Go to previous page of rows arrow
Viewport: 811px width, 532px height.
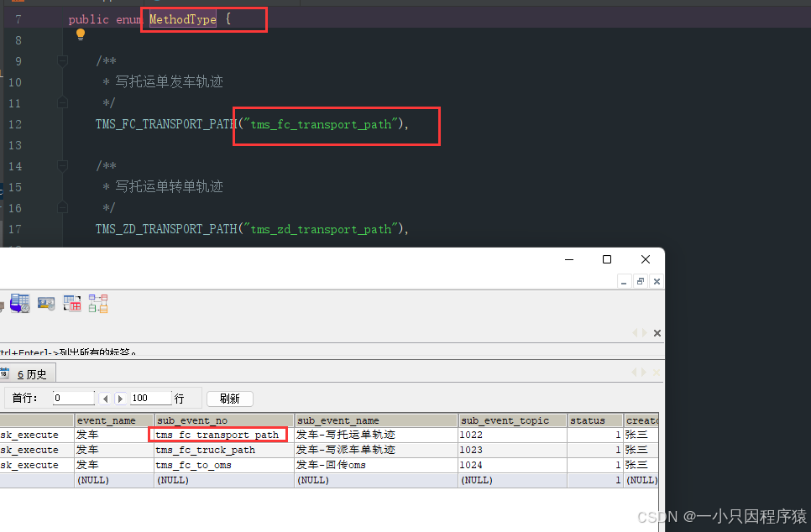coord(106,399)
